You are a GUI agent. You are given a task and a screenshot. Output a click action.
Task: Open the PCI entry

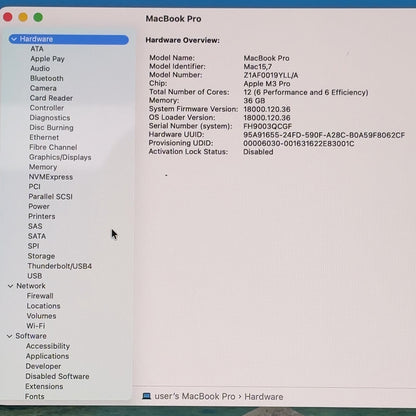(34, 187)
